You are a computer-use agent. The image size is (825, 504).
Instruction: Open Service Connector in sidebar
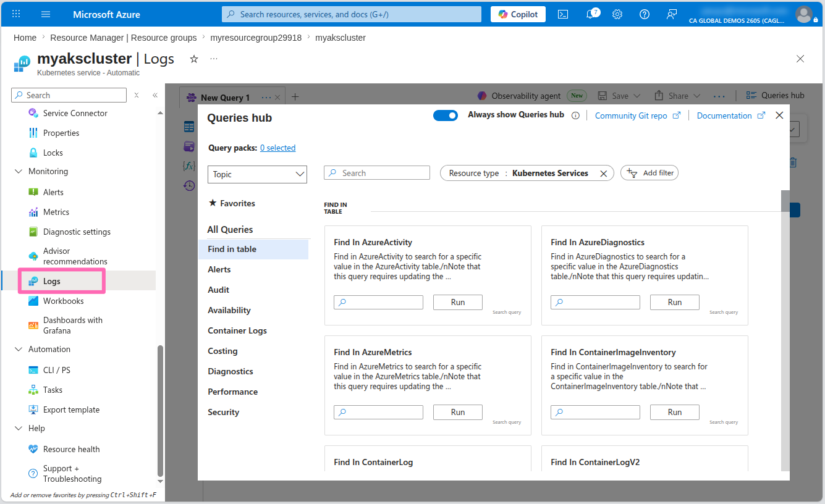[x=75, y=113]
